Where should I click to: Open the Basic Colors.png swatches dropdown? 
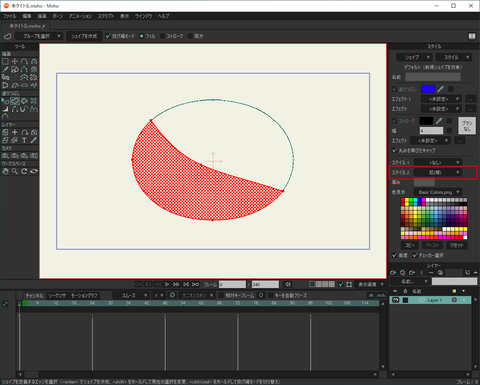point(438,192)
